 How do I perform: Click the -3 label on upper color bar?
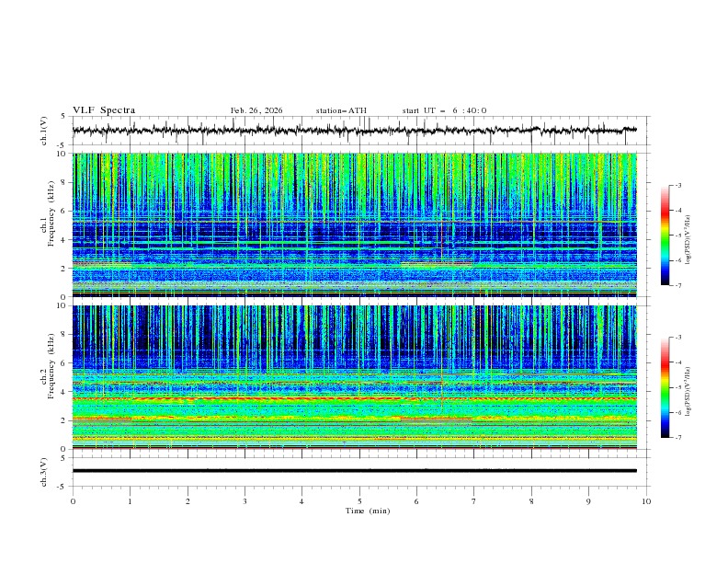(677, 186)
